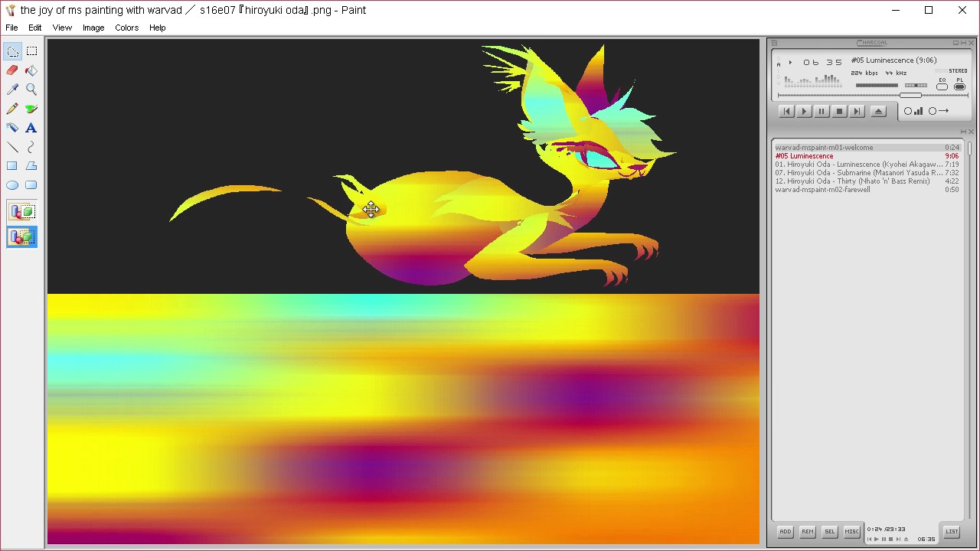Choose the Brush tool

[31, 109]
